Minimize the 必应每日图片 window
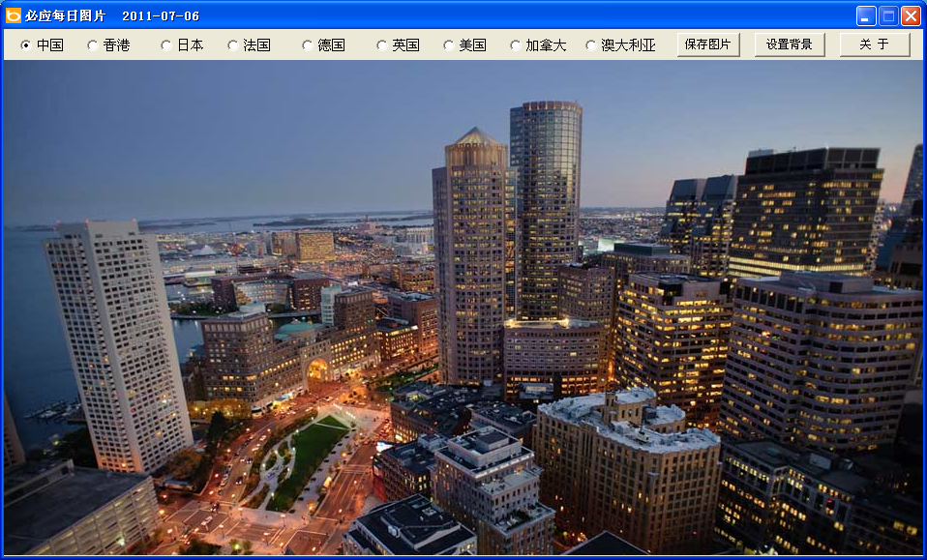 [x=866, y=15]
